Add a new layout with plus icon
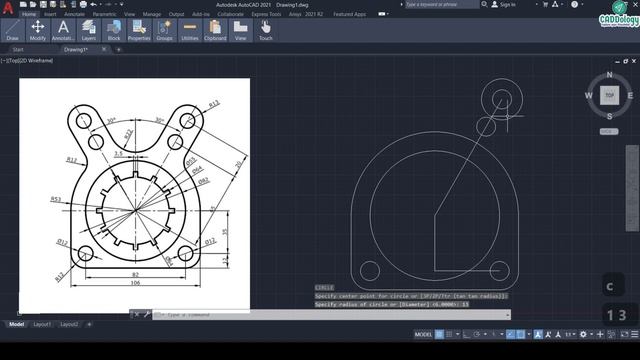The height and width of the screenshot is (360, 640). (x=89, y=324)
